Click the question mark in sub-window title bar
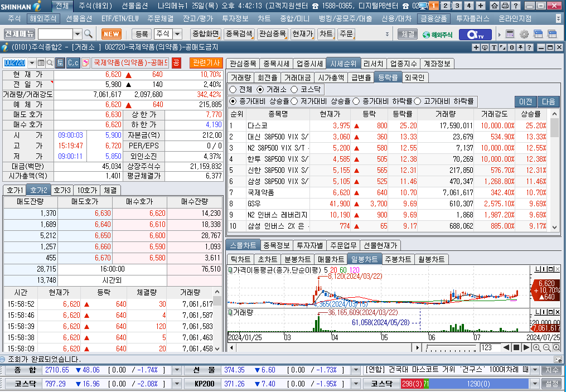The image size is (566, 392). pyautogui.click(x=529, y=47)
